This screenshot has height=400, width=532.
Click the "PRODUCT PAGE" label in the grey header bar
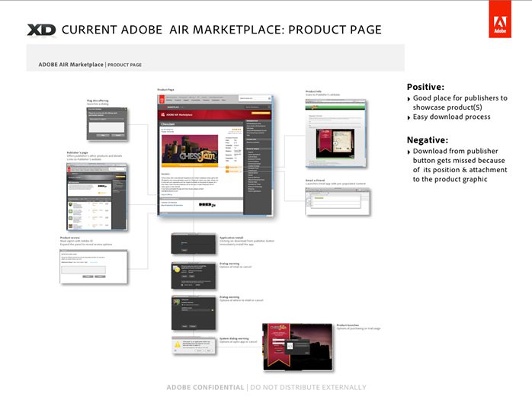[124, 65]
